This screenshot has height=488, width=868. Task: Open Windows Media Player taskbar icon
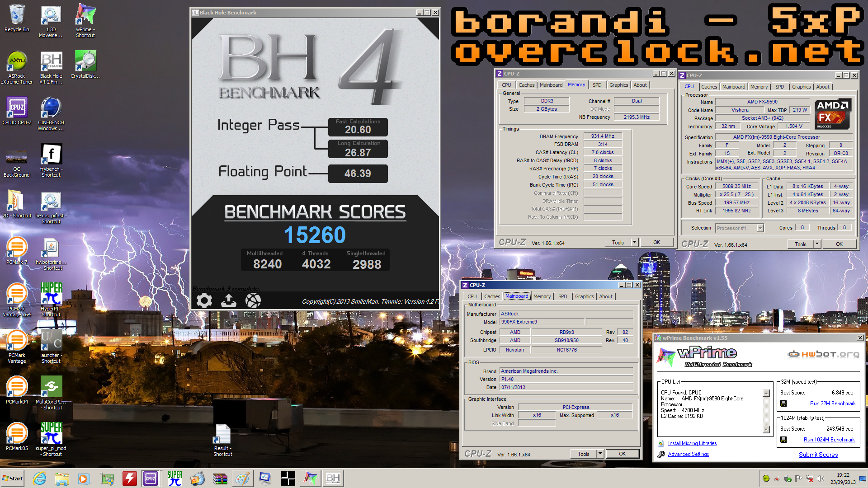[84, 478]
